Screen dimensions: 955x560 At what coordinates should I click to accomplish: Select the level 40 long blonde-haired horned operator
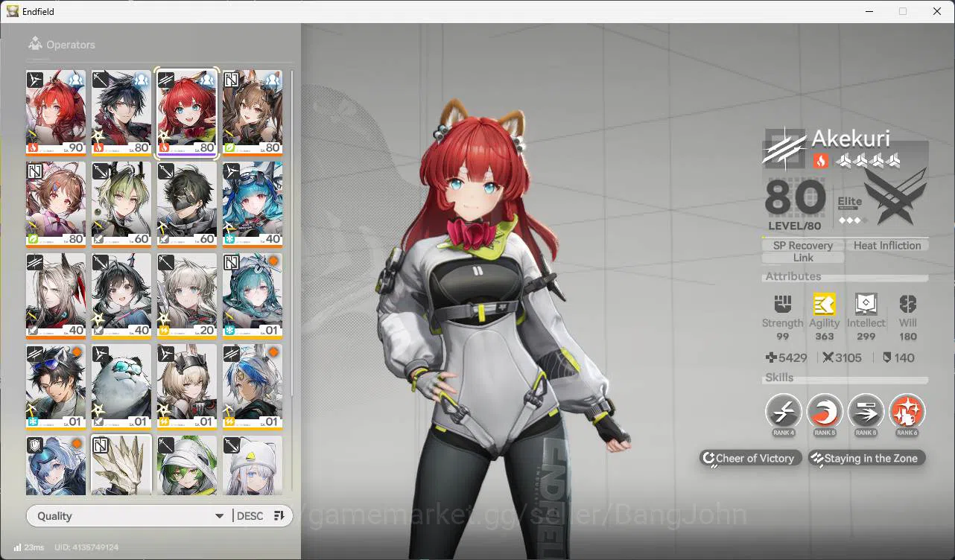(56, 296)
